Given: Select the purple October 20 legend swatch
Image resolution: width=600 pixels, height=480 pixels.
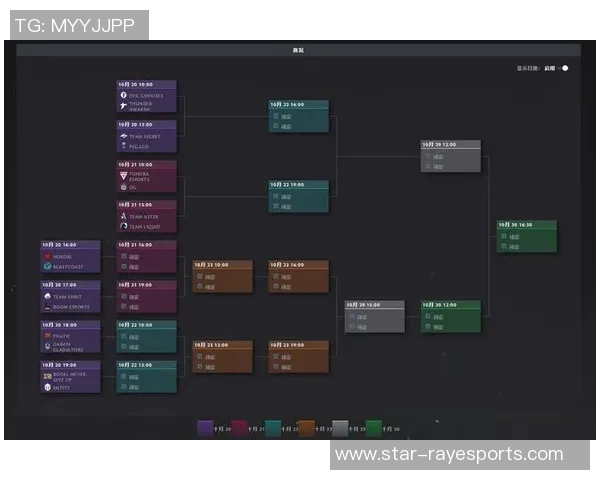Looking at the screenshot, I should pyautogui.click(x=205, y=428).
